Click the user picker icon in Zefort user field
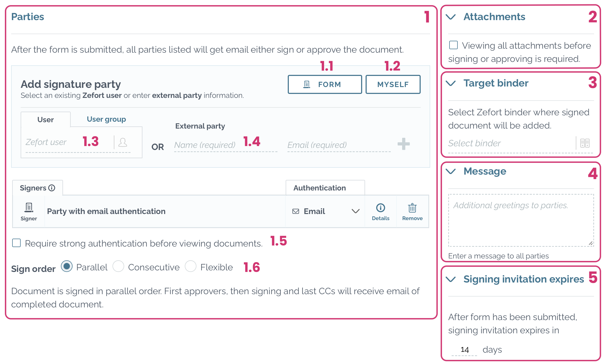The image size is (602, 364). pos(123,142)
